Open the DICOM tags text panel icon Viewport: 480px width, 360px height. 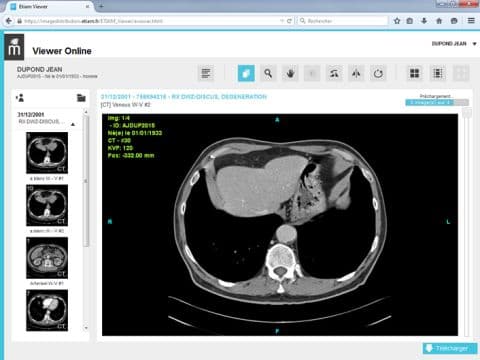click(206, 73)
